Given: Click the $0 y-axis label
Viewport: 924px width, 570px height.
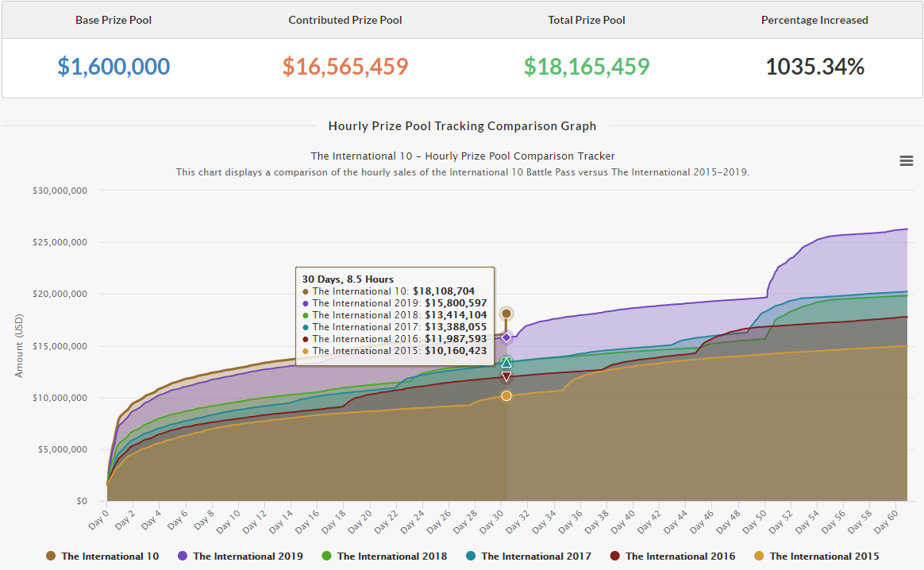Looking at the screenshot, I should point(82,501).
